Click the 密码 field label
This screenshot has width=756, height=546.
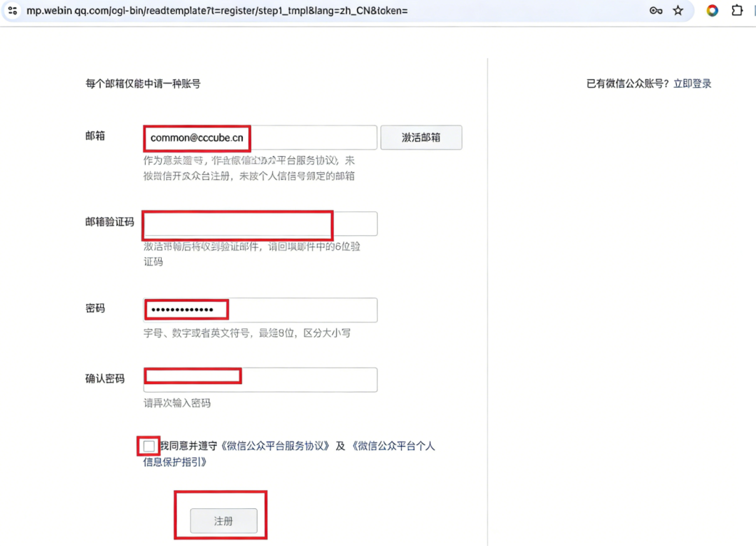point(95,308)
